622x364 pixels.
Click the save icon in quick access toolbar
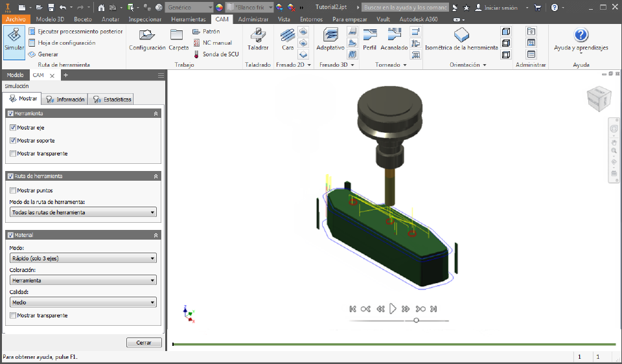point(51,8)
